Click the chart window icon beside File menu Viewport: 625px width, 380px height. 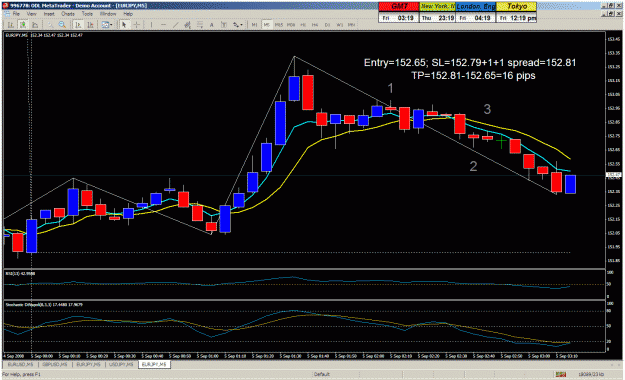[6, 14]
